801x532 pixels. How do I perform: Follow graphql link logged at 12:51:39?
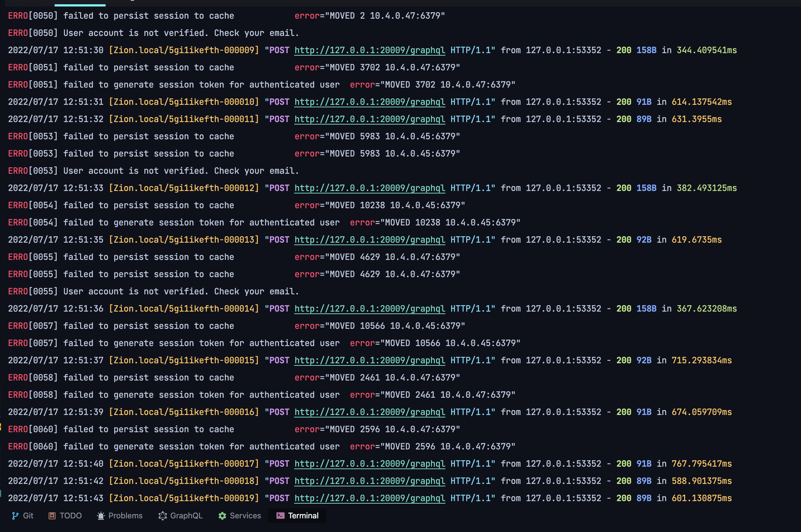370,412
